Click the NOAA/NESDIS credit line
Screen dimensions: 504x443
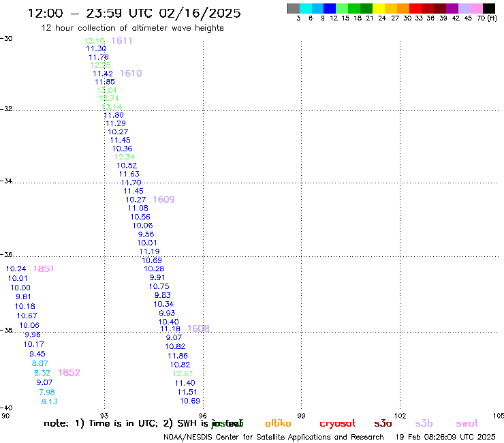(x=274, y=437)
